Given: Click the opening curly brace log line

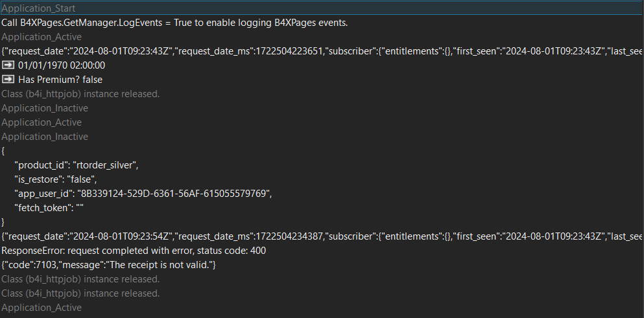Looking at the screenshot, I should 4,151.
